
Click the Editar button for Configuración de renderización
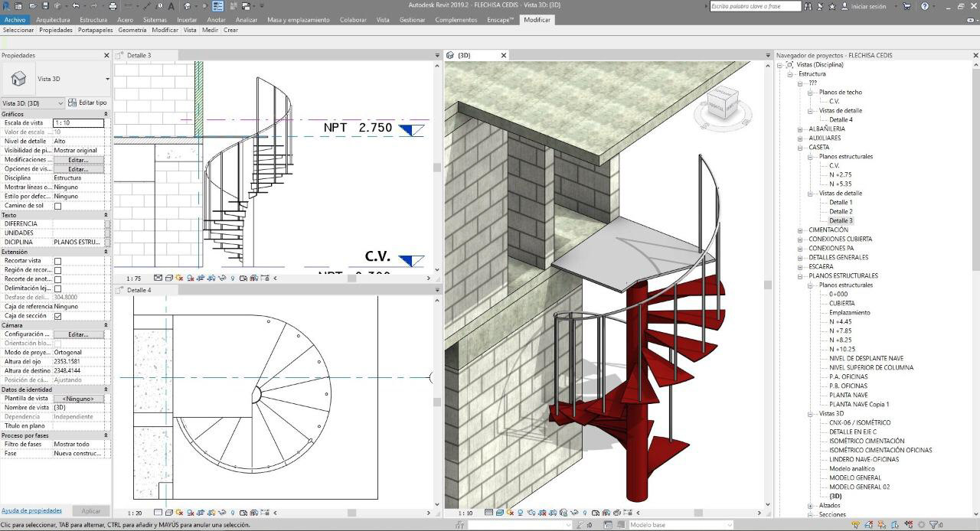click(78, 334)
